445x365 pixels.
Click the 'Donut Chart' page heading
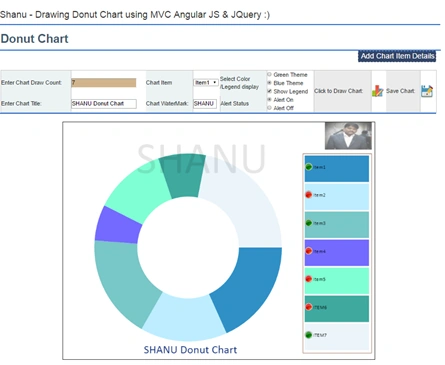coord(34,39)
